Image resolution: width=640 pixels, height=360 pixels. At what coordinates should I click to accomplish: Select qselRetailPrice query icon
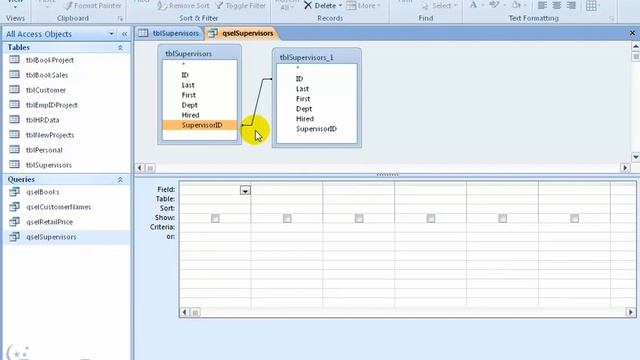(14, 222)
